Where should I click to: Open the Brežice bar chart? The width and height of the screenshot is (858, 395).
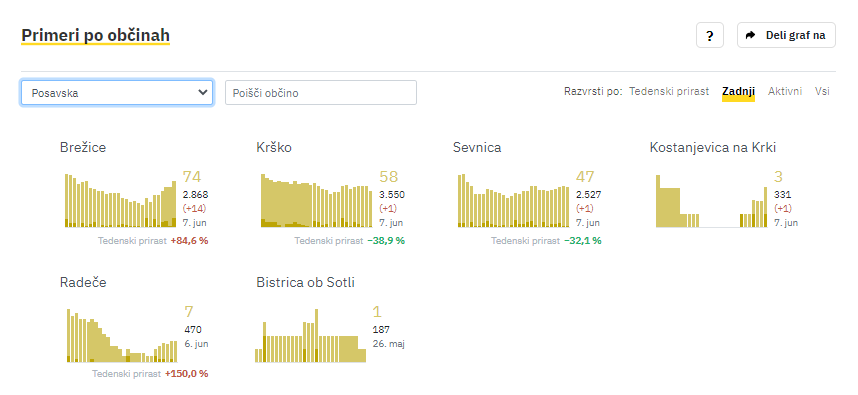120,200
